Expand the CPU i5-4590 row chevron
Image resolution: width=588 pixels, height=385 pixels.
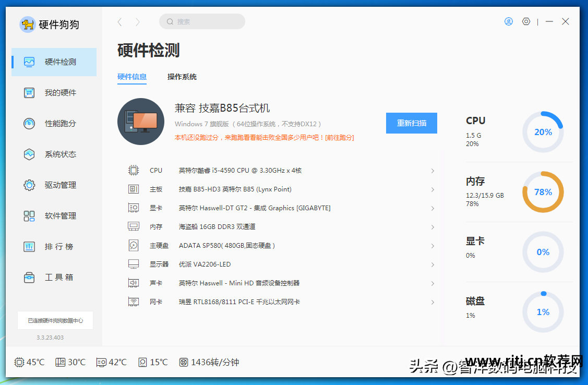tap(433, 171)
